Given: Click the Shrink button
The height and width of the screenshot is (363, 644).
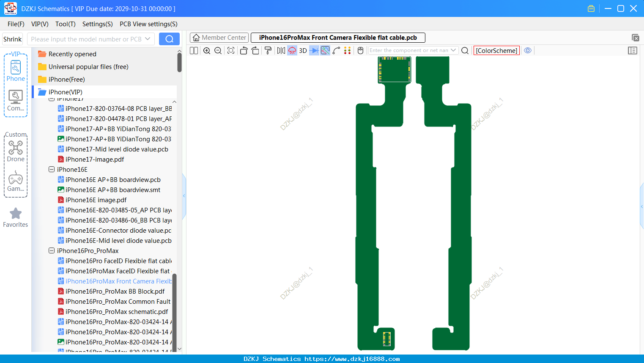Looking at the screenshot, I should pos(12,39).
